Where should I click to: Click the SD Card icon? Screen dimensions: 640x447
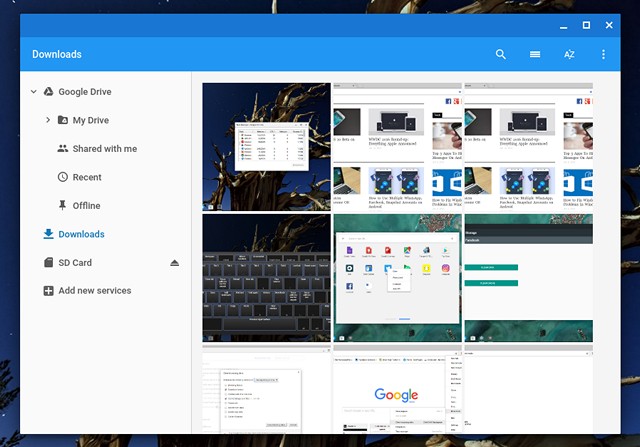[49, 262]
